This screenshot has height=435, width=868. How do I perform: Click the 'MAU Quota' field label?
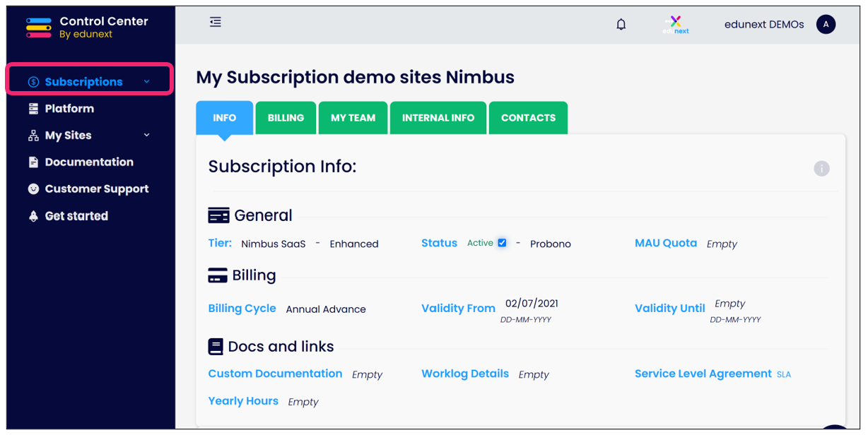click(666, 243)
